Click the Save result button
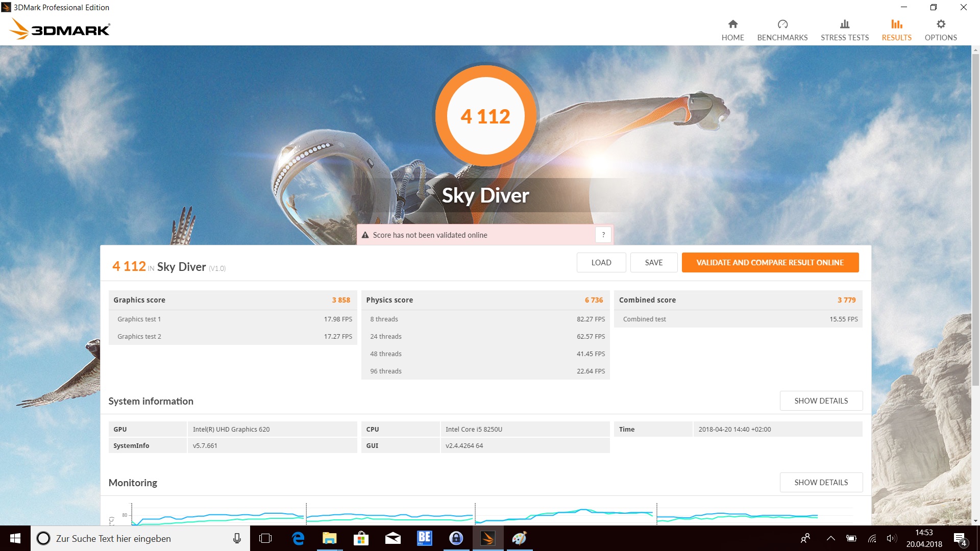This screenshot has height=551, width=980. pos(653,263)
